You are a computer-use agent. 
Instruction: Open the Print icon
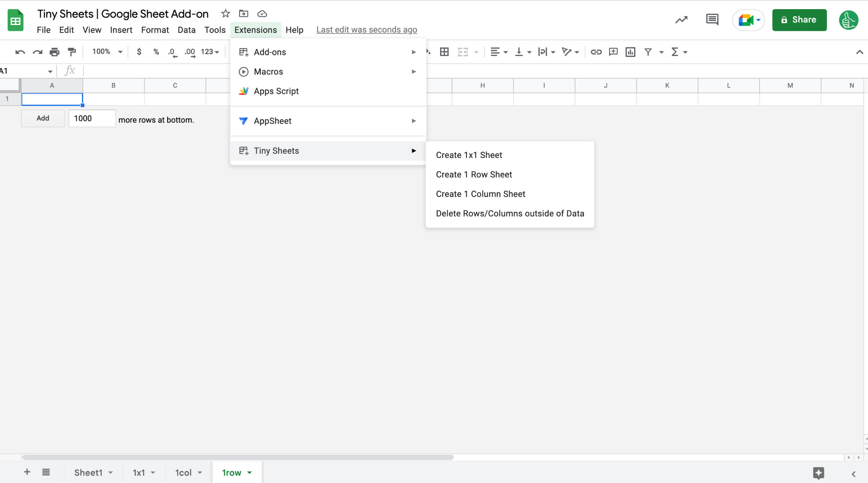pyautogui.click(x=54, y=52)
